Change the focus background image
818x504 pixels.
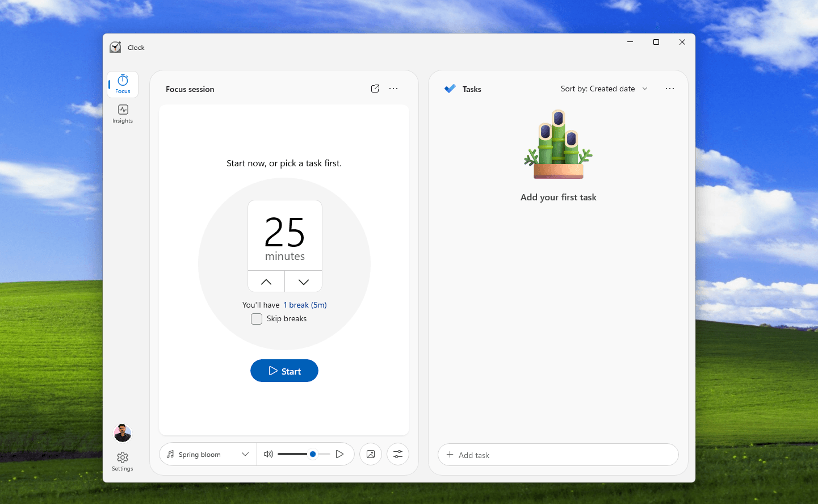coord(370,454)
